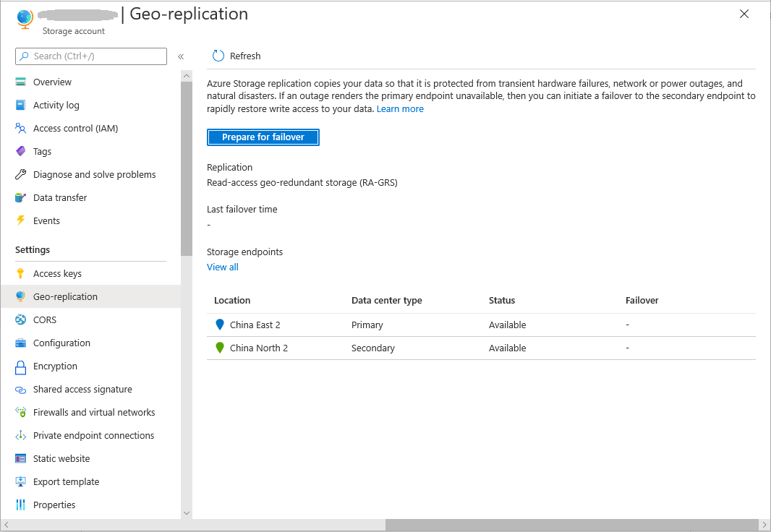Select the Secondary data center cell
This screenshot has height=532, width=771.
pos(372,348)
